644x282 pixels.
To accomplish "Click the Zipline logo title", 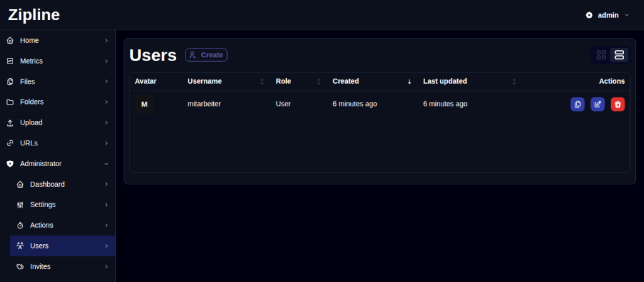I will point(34,15).
